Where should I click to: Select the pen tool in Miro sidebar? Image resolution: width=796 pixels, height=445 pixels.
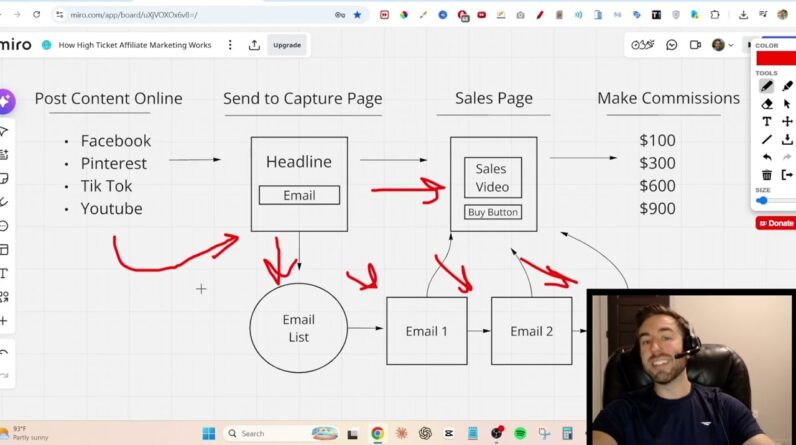[4, 202]
